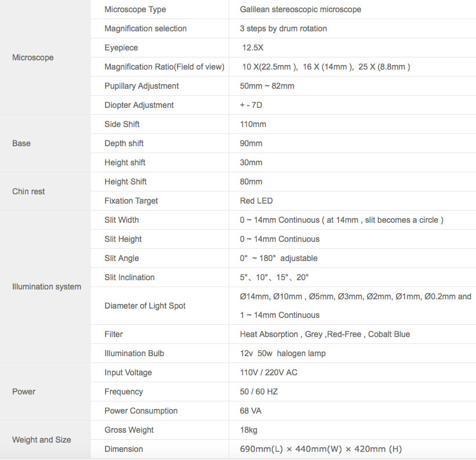The height and width of the screenshot is (460, 476).
Task: Select the Pupillary Adjustment label
Action: [x=142, y=86]
